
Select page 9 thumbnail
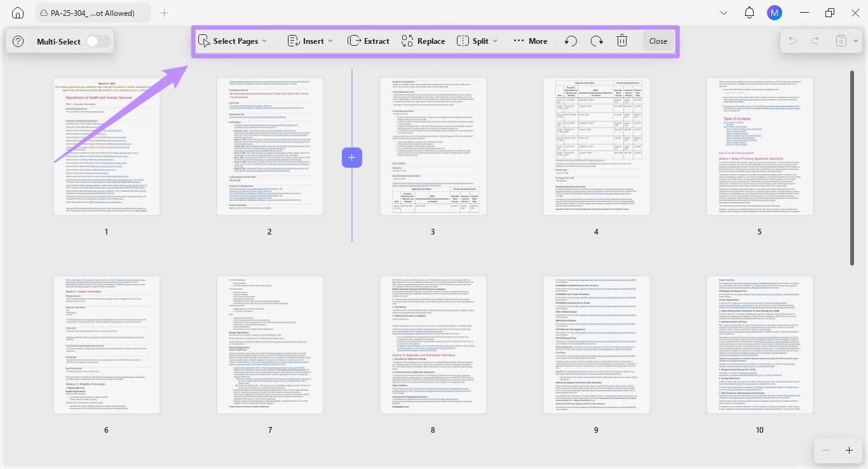pos(596,344)
